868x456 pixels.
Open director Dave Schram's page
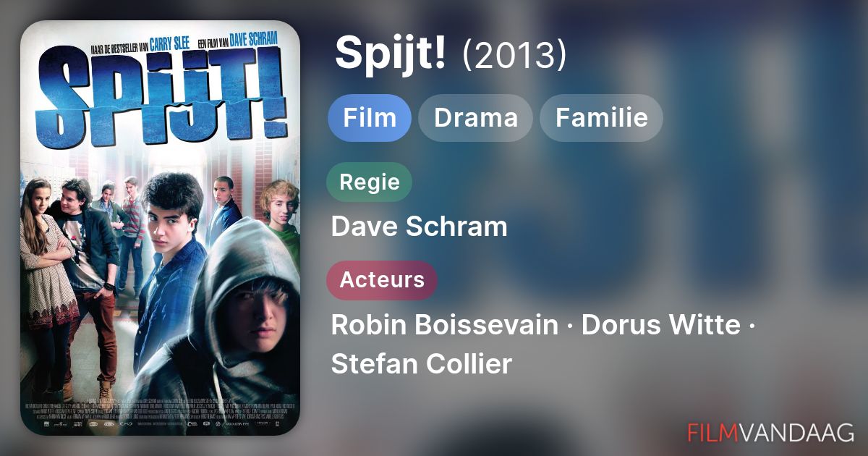pyautogui.click(x=420, y=227)
